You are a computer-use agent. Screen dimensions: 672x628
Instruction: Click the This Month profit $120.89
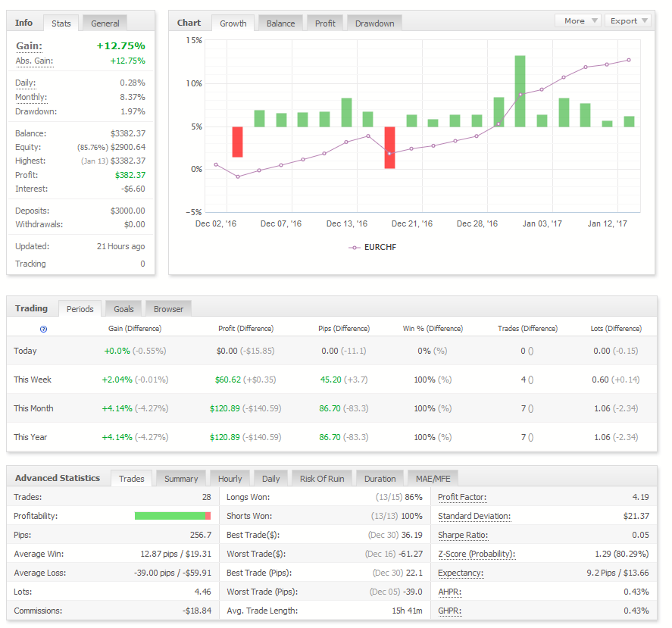(224, 408)
